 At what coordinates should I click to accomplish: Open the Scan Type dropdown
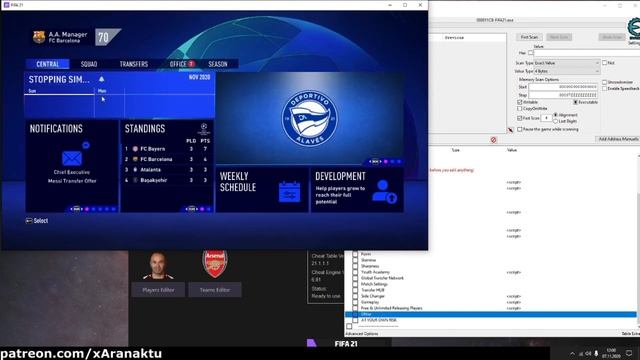pos(567,63)
